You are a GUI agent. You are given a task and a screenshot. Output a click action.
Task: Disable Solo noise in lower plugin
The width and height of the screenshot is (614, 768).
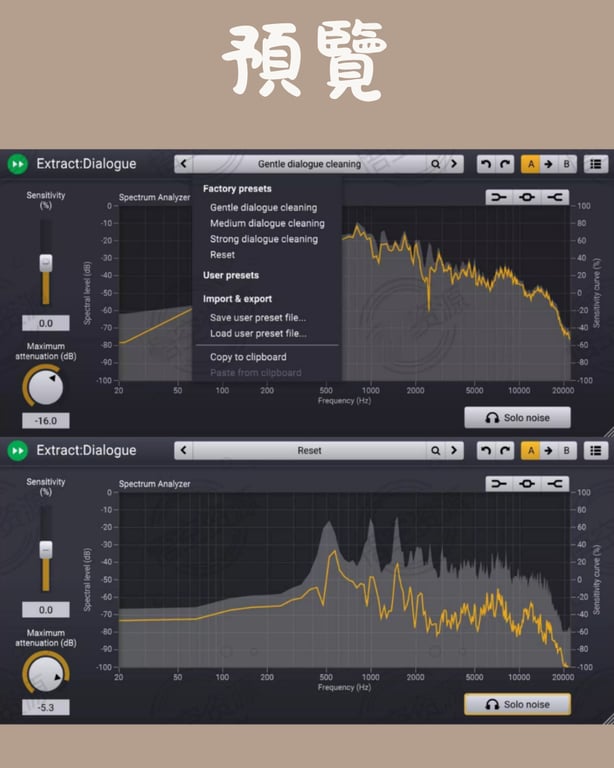click(518, 704)
